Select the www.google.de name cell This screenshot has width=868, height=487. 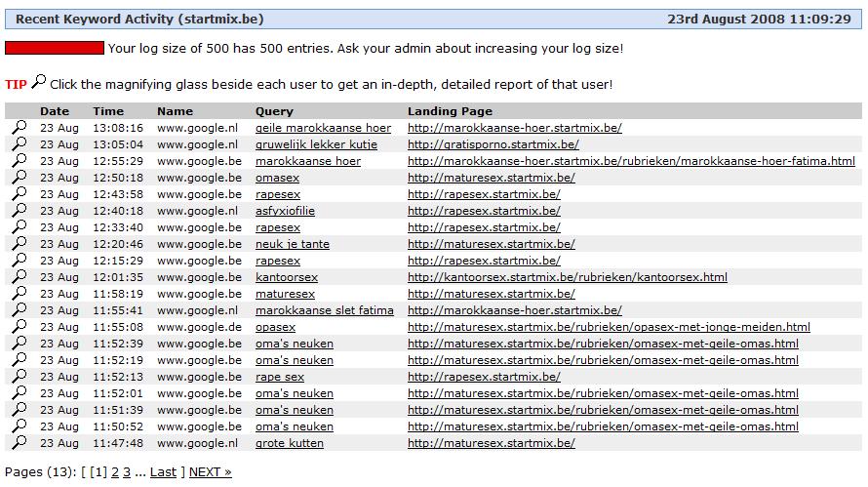pyautogui.click(x=199, y=327)
